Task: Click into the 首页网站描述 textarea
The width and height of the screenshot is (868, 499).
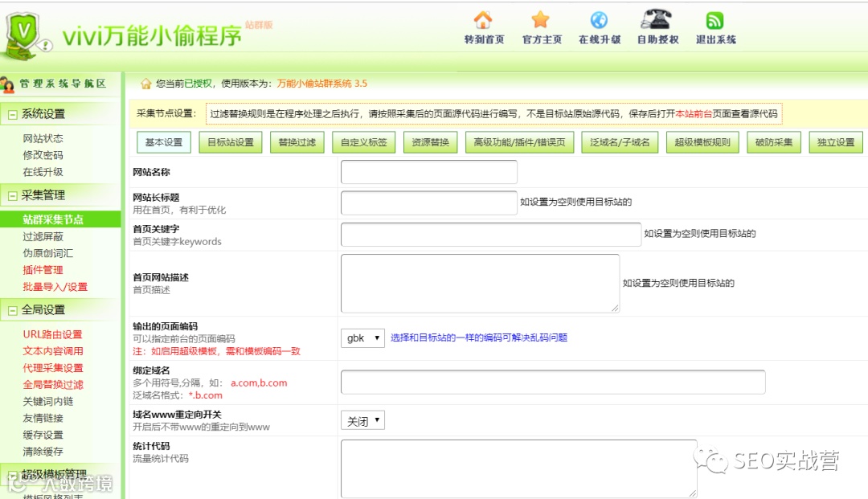Action: [480, 283]
